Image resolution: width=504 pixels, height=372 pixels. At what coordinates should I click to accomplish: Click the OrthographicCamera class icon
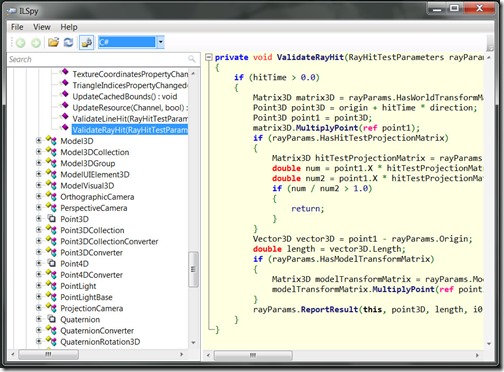point(51,196)
